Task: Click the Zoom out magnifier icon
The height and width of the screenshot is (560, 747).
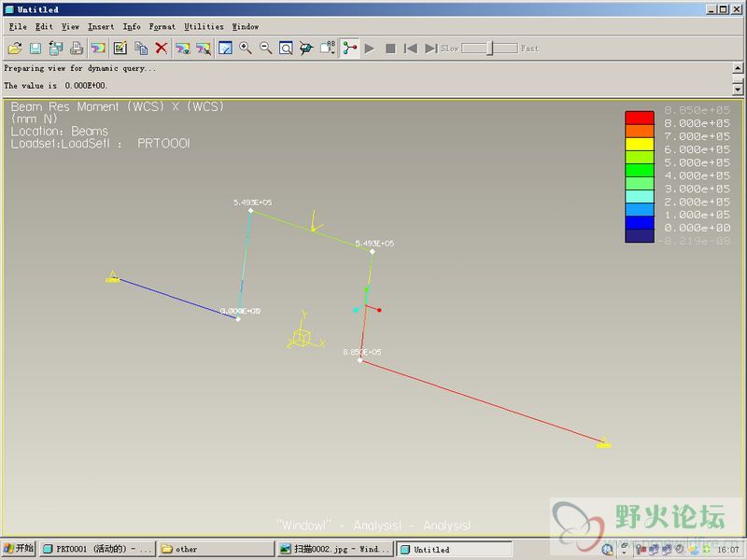Action: pos(265,49)
